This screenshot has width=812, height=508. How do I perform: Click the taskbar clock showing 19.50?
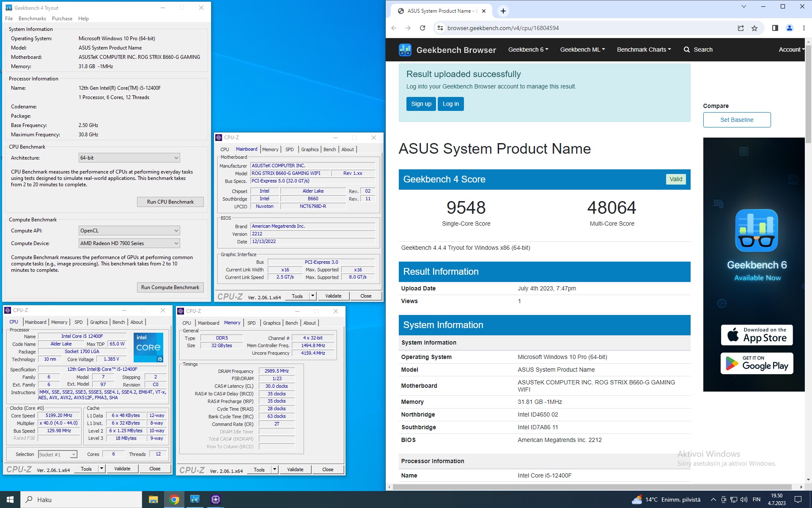776,500
